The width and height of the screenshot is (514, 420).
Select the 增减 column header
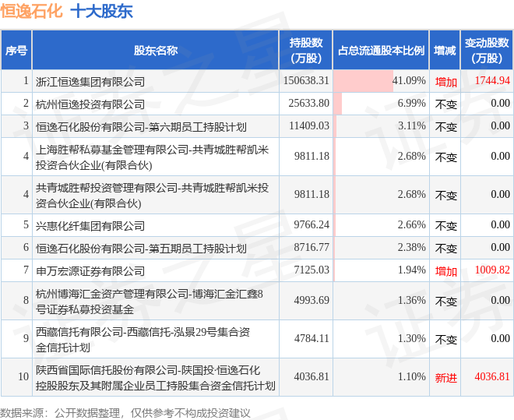[445, 50]
